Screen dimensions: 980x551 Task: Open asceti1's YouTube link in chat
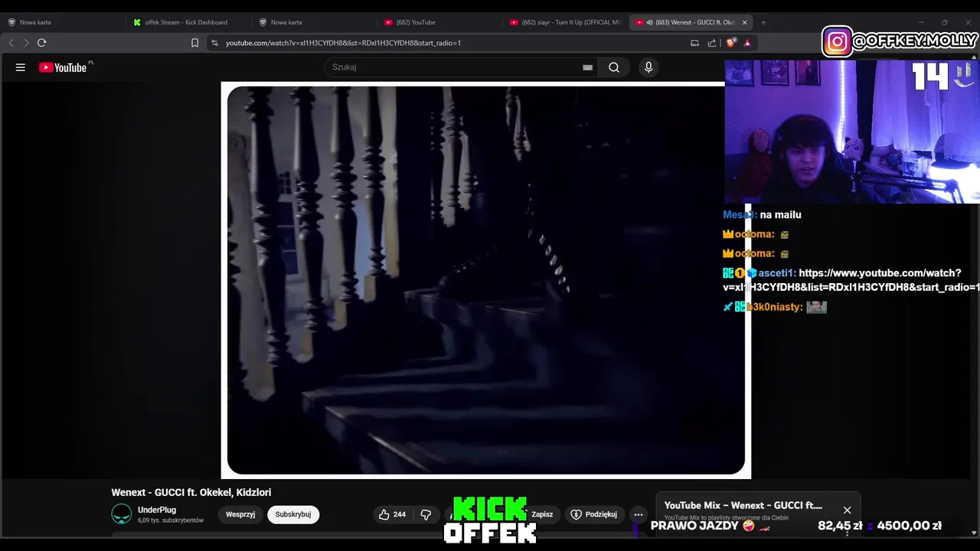tap(851, 280)
